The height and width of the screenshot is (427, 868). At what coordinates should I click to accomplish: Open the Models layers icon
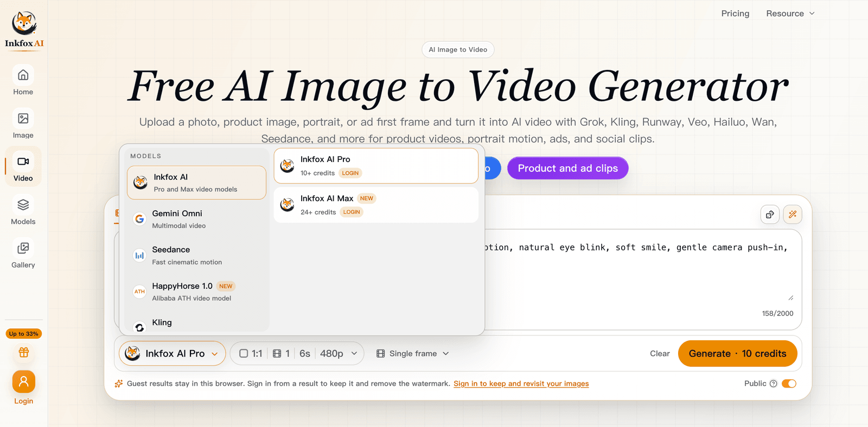pos(23,205)
